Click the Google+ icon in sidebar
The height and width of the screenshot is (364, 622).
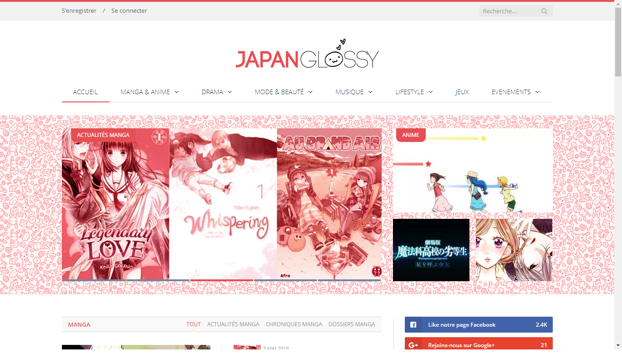tap(413, 345)
